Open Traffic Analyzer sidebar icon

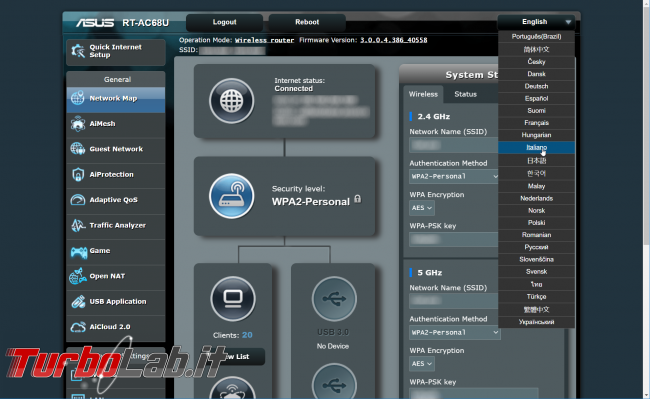[x=78, y=225]
